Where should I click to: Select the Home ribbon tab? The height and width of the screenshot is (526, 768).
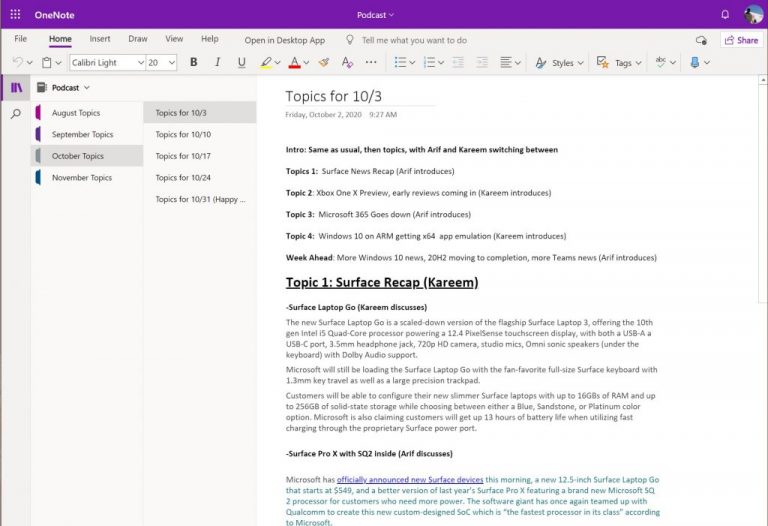pyautogui.click(x=60, y=39)
